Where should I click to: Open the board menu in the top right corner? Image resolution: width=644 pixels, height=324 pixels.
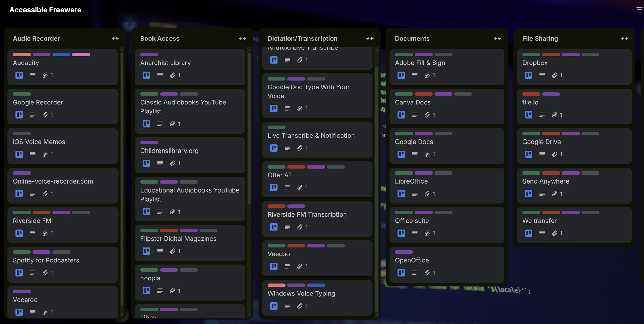click(x=639, y=10)
